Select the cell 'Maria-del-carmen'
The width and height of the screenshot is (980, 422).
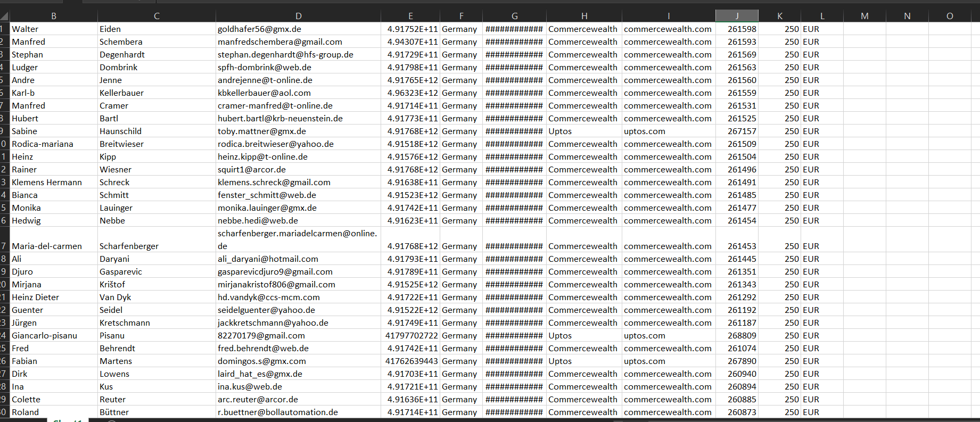(x=54, y=239)
